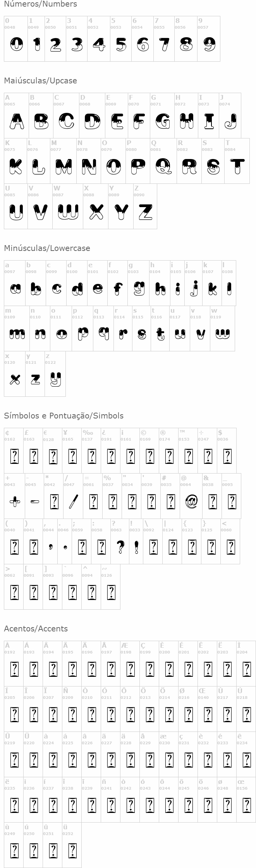The width and height of the screenshot is (256, 868).
Task: Click the at-sign glyph preview
Action: pyautogui.click(x=191, y=502)
